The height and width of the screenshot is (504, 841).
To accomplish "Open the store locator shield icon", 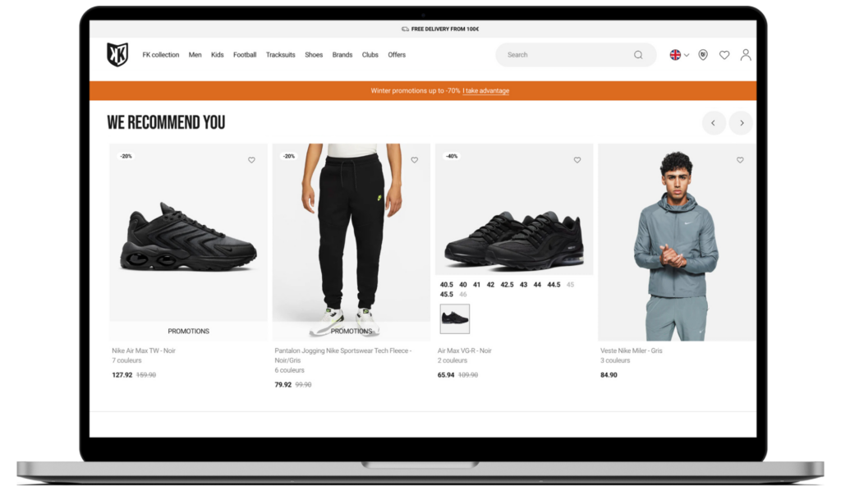I will click(703, 55).
